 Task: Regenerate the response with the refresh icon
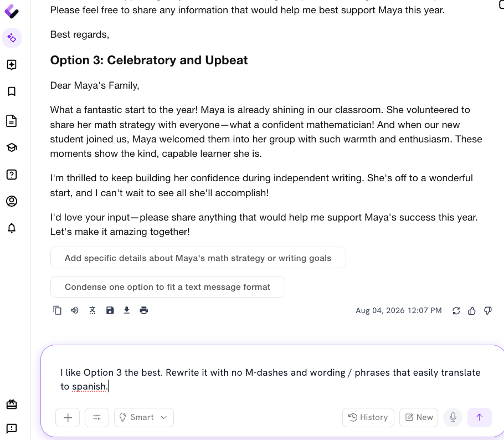point(456,311)
